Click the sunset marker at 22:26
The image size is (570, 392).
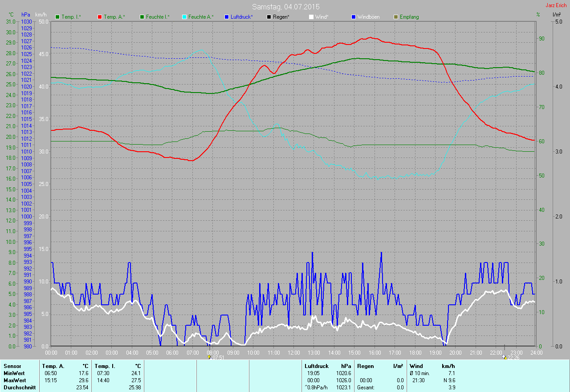click(x=504, y=357)
